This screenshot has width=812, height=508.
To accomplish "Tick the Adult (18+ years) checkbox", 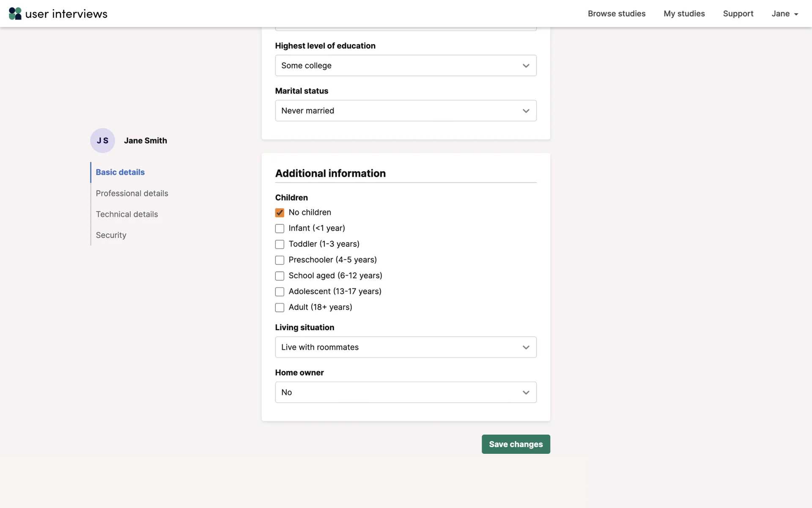I will [x=280, y=307].
